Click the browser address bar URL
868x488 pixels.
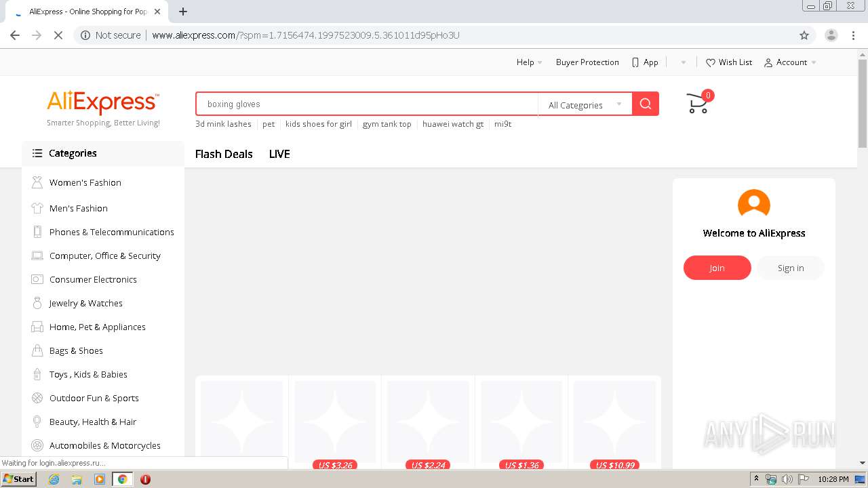(x=306, y=35)
